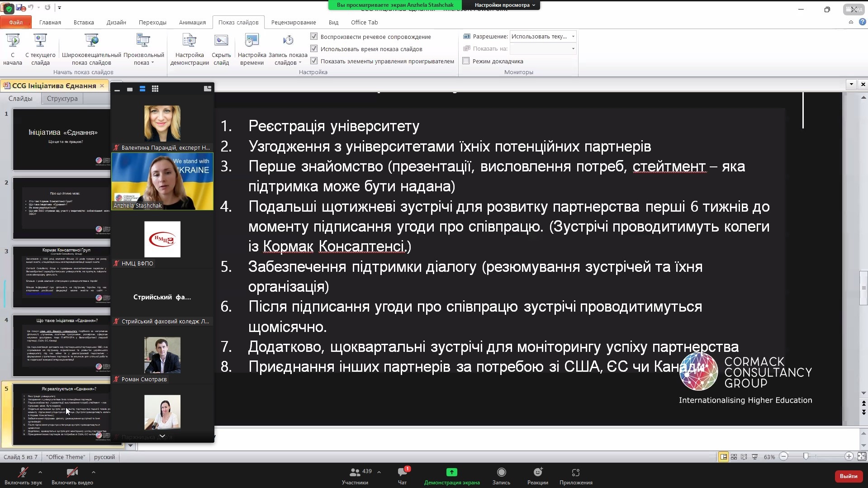Open Анимация ribbon tab
This screenshot has height=488, width=868.
coord(192,22)
